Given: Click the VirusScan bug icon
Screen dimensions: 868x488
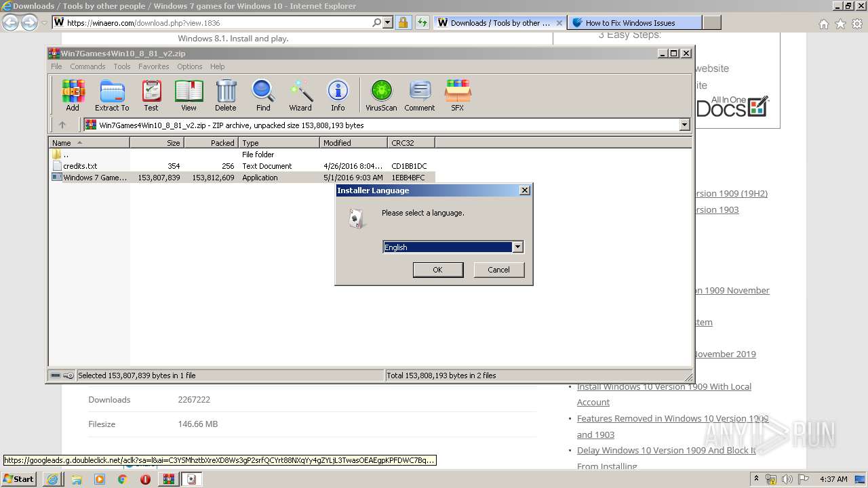Looking at the screenshot, I should point(381,95).
